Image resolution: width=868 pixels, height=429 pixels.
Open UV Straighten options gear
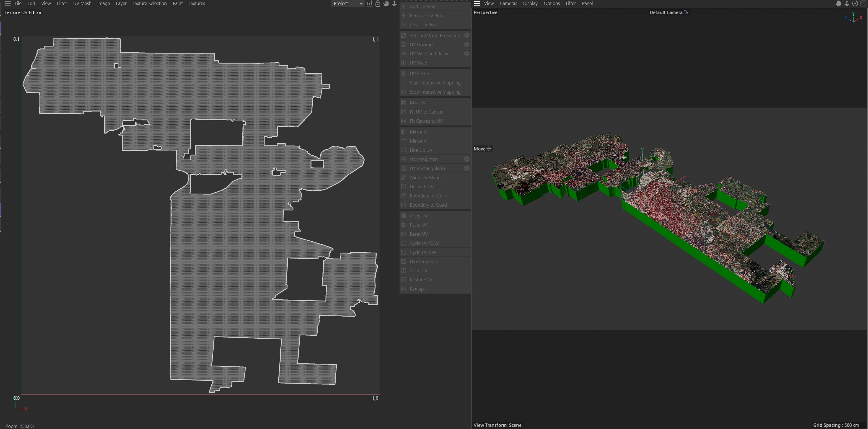(x=466, y=159)
